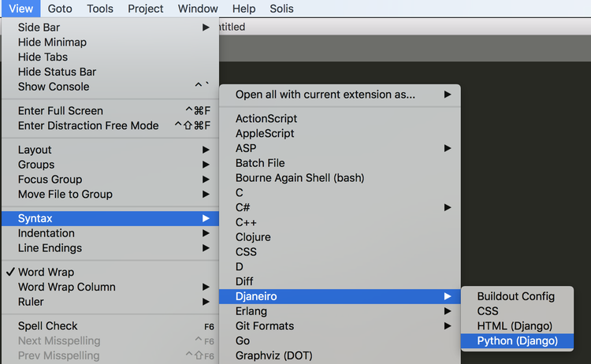This screenshot has width=591, height=364.
Task: Open the Help menu
Action: [x=243, y=9]
